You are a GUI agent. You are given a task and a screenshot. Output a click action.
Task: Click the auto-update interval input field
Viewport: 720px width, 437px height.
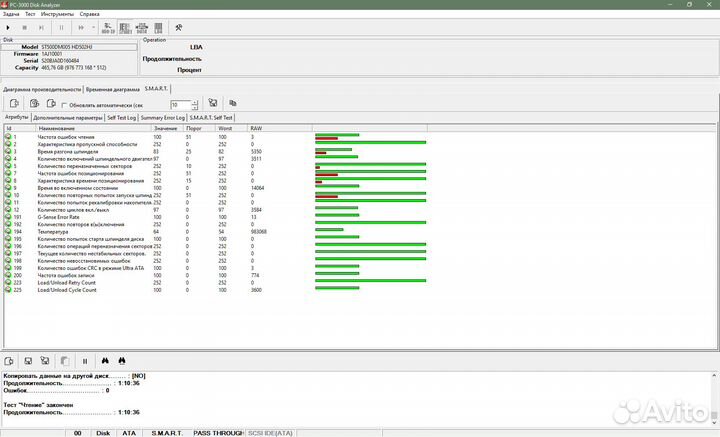[178, 104]
